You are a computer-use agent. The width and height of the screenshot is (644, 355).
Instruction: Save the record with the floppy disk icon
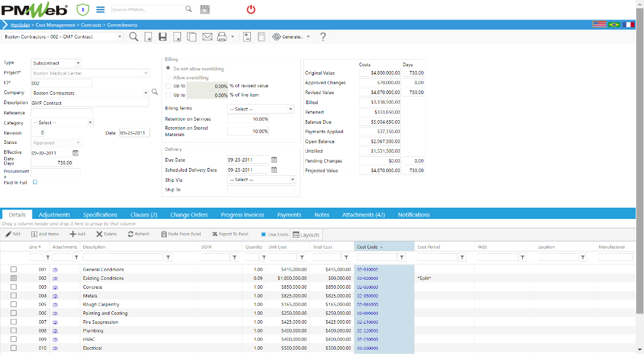click(x=163, y=37)
